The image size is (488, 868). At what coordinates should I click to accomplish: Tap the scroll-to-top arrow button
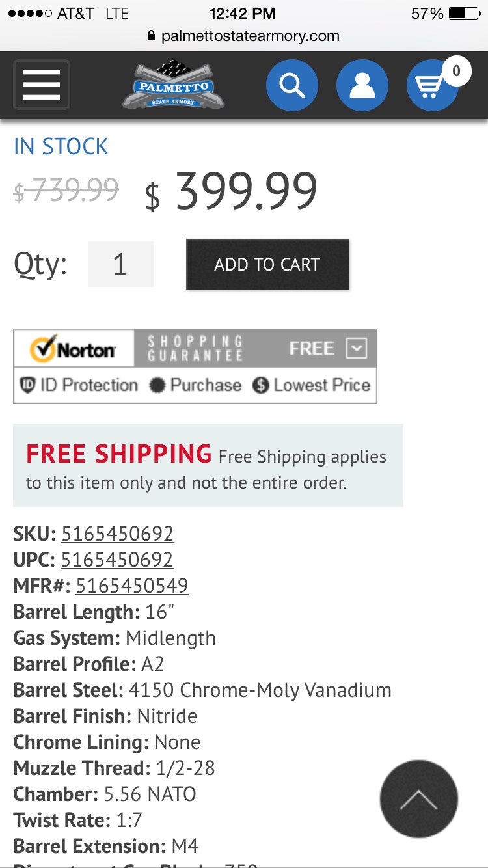tap(419, 798)
